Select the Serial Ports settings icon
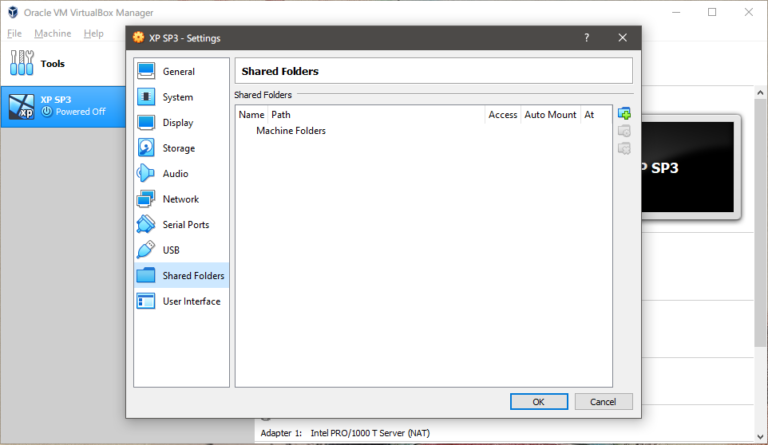 click(147, 225)
